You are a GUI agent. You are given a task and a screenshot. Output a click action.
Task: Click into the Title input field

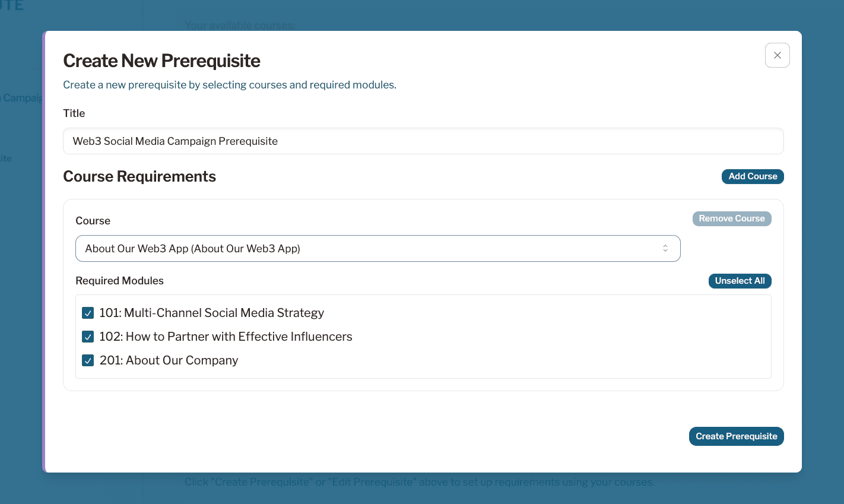(x=423, y=141)
